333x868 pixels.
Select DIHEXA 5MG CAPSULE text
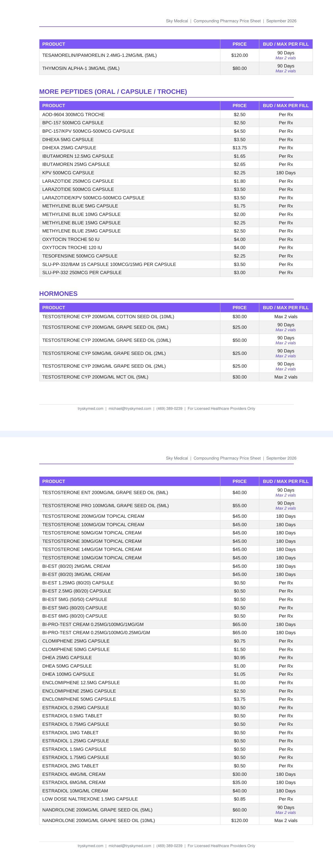68,139
